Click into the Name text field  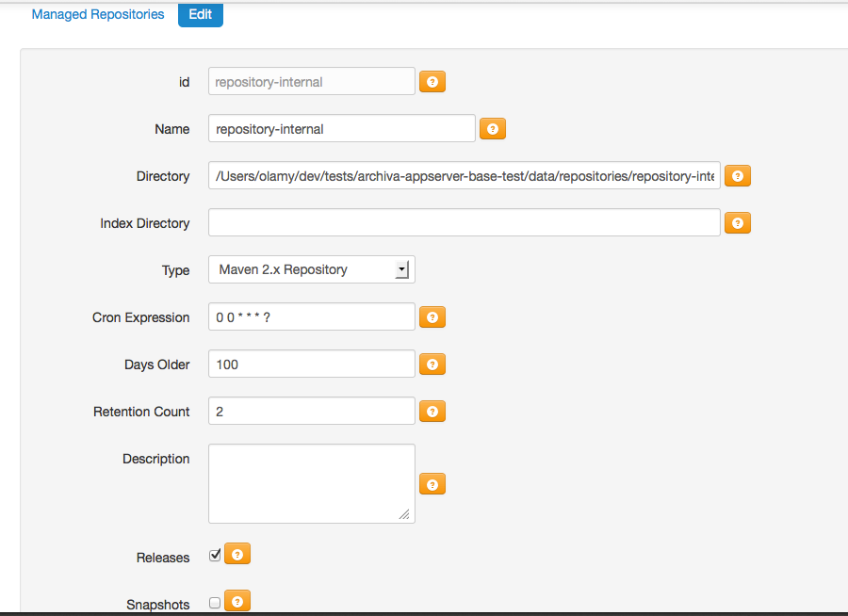coord(341,129)
